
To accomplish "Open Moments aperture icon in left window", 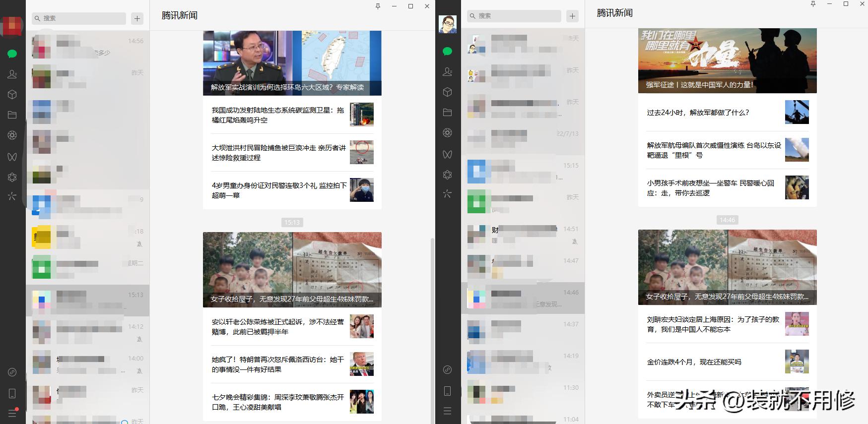I will point(12,135).
